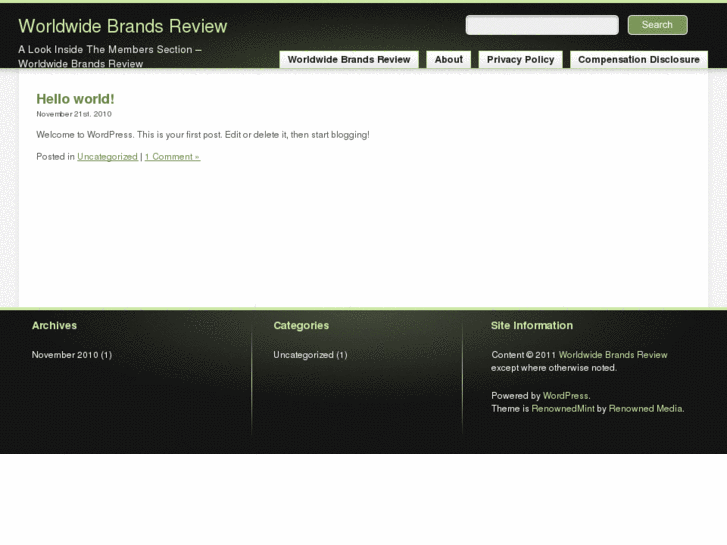
Task: Click the Search button
Action: point(657,25)
